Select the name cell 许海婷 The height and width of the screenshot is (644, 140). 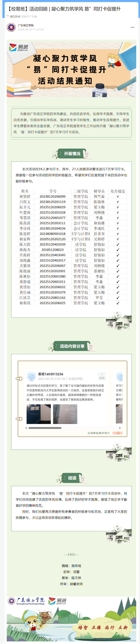[25, 255]
